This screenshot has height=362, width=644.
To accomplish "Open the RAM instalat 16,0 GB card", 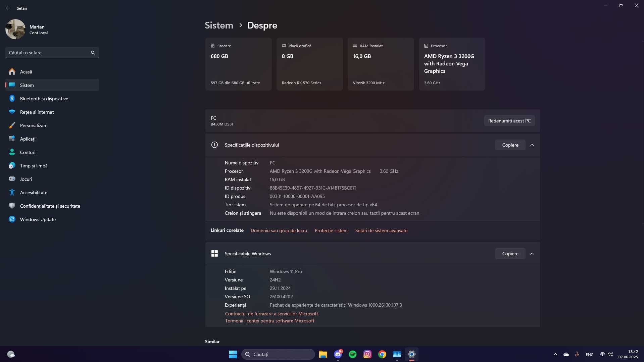I will (381, 64).
